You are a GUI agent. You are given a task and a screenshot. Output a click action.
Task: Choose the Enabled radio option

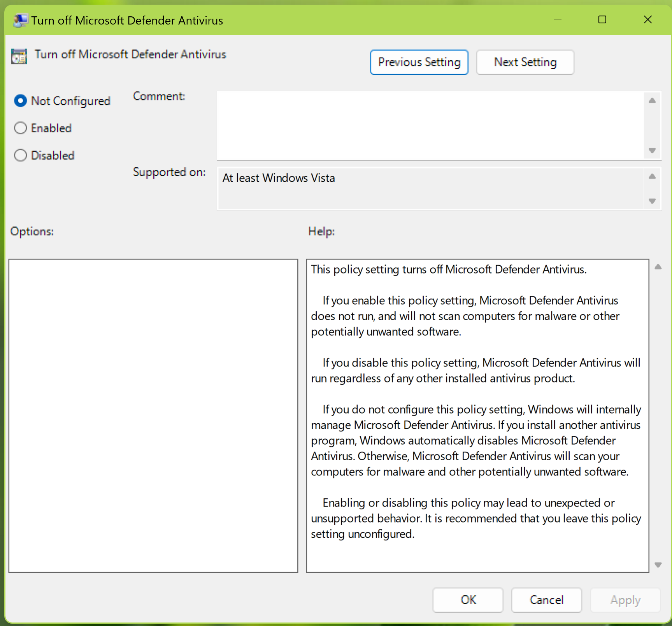(21, 128)
